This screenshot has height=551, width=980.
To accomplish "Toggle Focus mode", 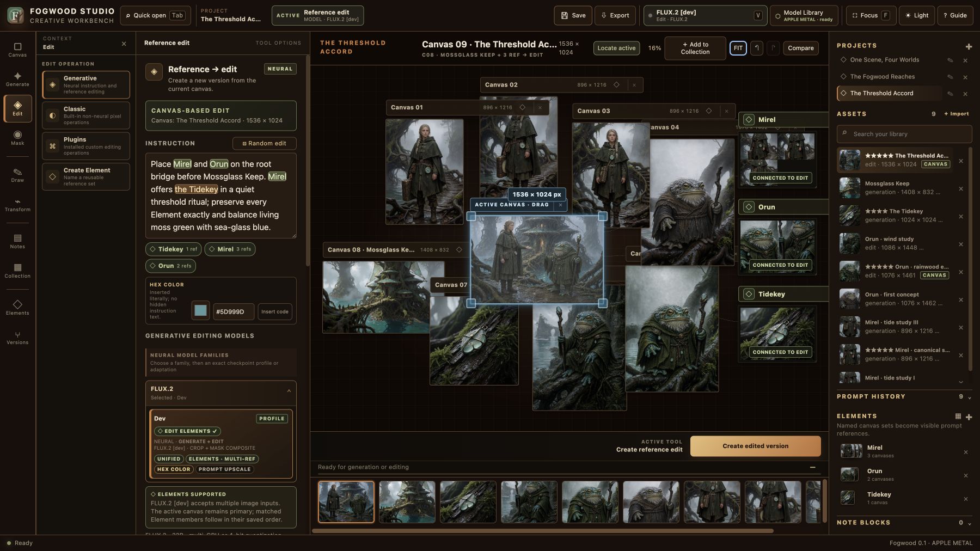I will point(871,15).
